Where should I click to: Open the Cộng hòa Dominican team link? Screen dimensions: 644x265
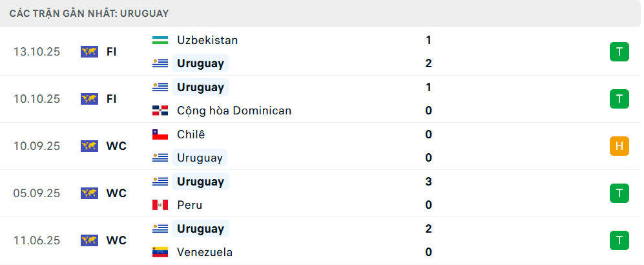[234, 111]
